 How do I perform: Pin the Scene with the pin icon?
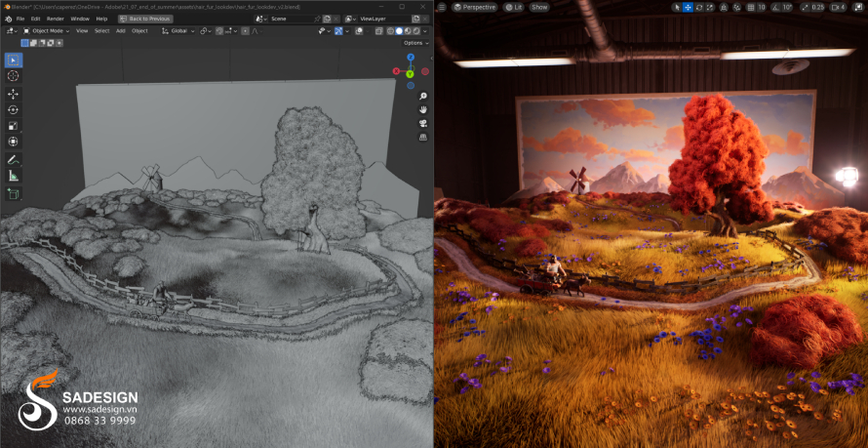pyautogui.click(x=317, y=19)
